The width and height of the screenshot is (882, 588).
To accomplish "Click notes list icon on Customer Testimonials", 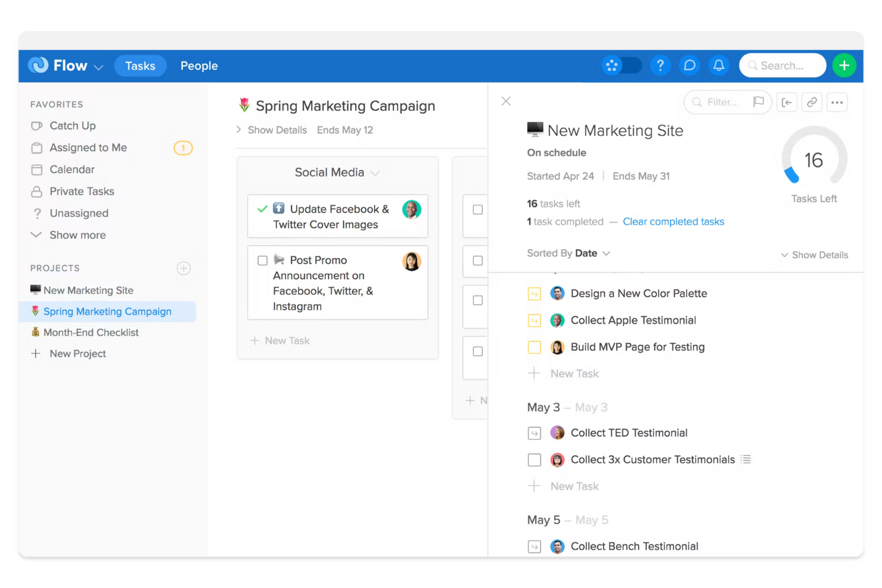I will 746,459.
